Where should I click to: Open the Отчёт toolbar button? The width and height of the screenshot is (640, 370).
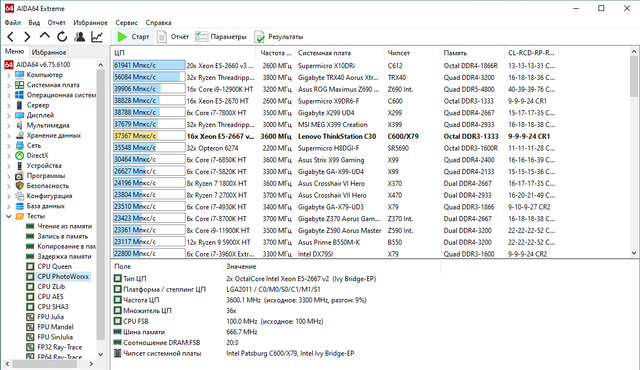(x=173, y=37)
